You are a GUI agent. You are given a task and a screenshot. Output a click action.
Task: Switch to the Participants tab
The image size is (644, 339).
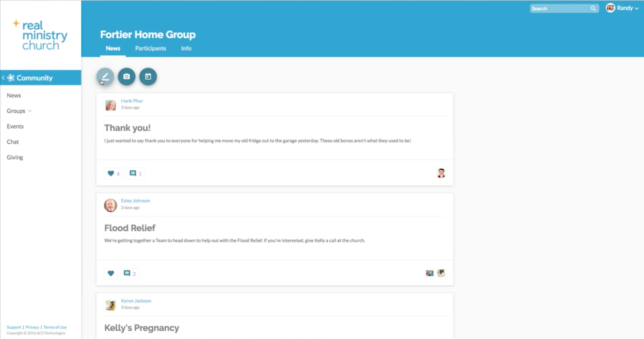pyautogui.click(x=150, y=48)
